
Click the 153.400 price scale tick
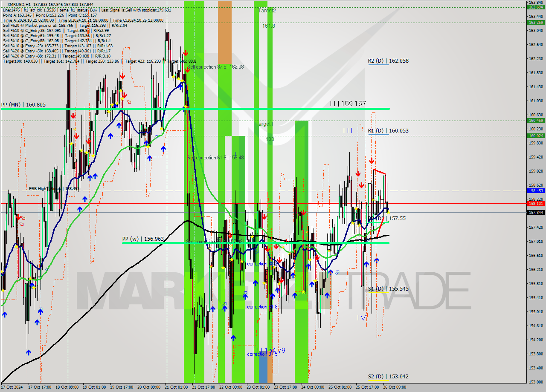point(536,368)
